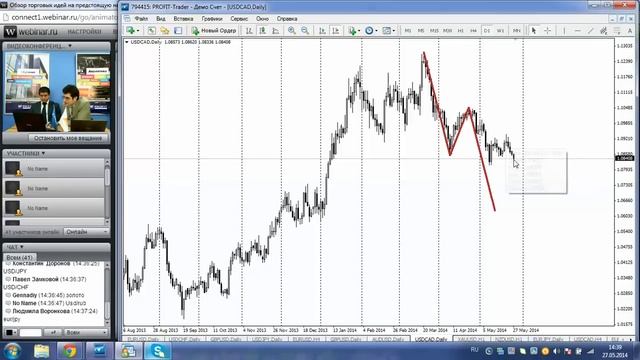Open the New Chart toolbar icon
Screen dimensions: 640x360
click(130, 31)
